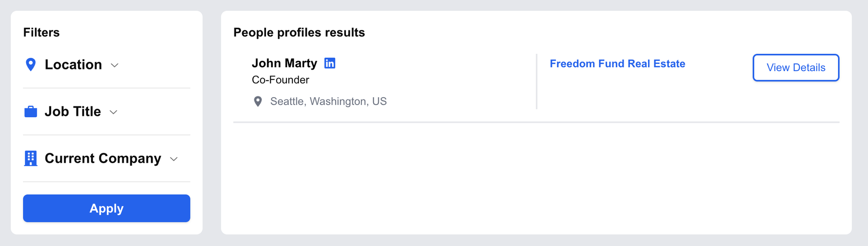Select the Current Company filter label
Image resolution: width=868 pixels, height=246 pixels.
click(x=103, y=158)
